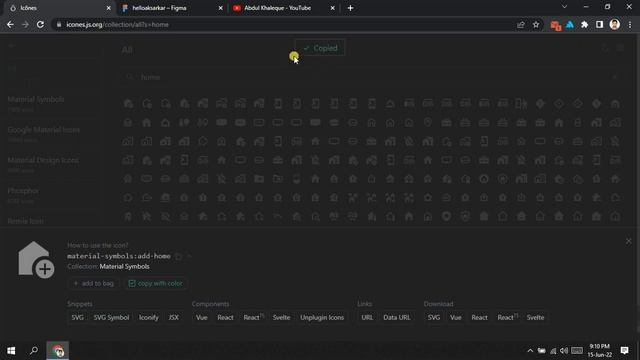This screenshot has height=360, width=640.
Task: Copy the material-symbols:add-home icon name
Action: coord(178,256)
